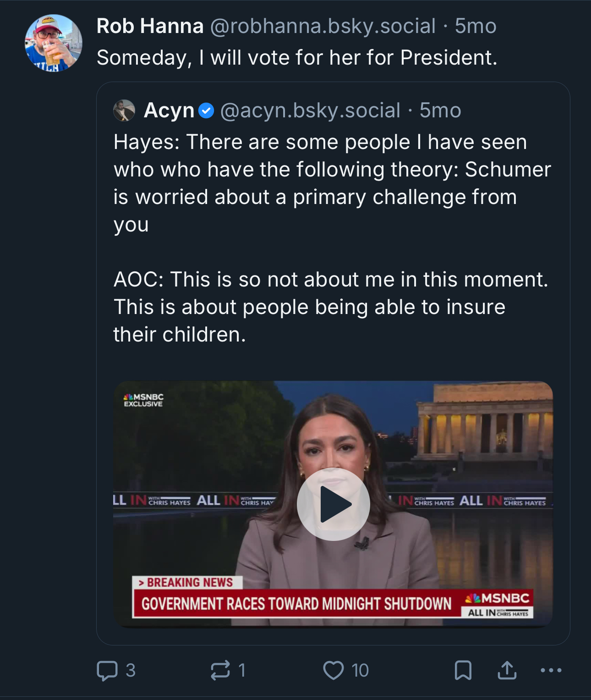Bookmark this post by Rob Hanna

[463, 670]
